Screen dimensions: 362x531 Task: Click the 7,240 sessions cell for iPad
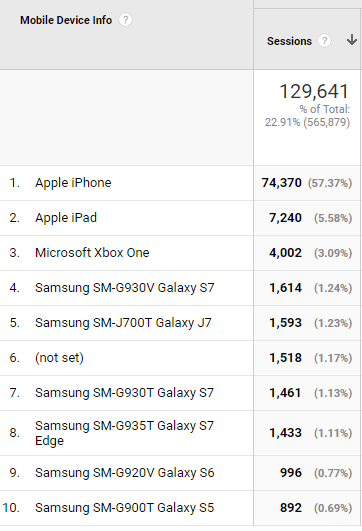point(285,218)
